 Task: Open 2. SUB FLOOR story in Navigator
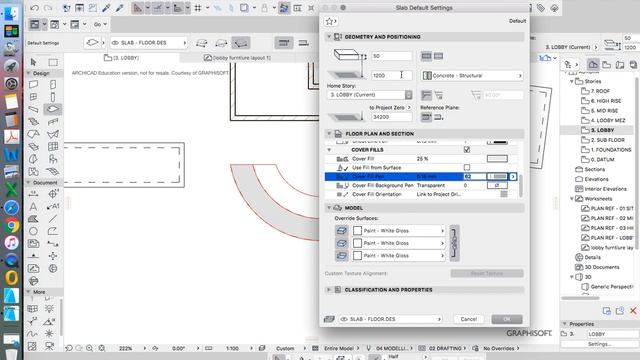point(607,140)
